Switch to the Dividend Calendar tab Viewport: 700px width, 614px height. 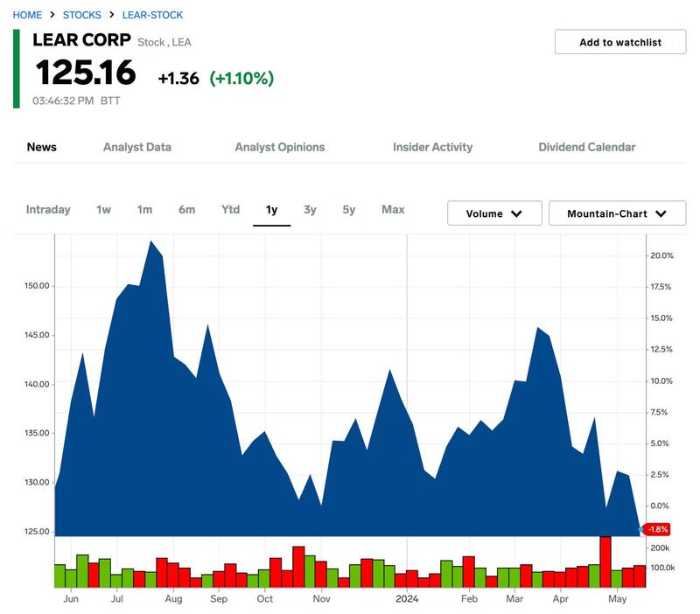(587, 147)
